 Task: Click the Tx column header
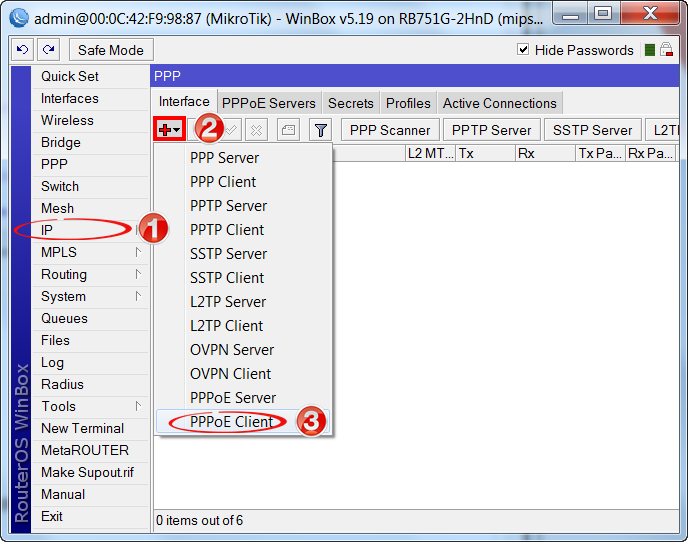[x=484, y=153]
